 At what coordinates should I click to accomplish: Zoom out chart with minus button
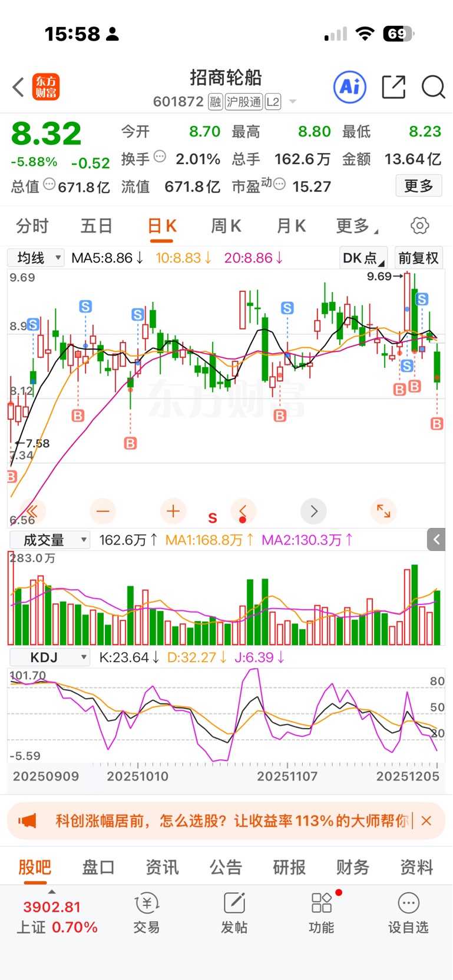102,511
